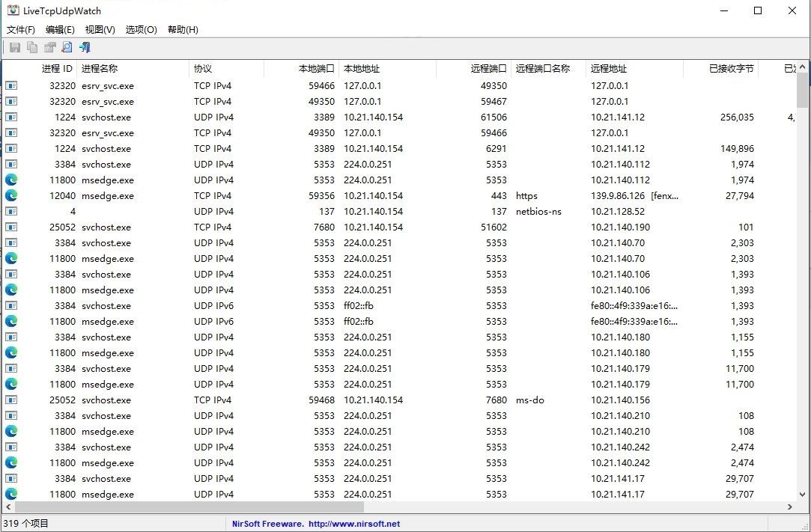Click the Exit door toolbar icon
811x532 pixels.
click(85, 48)
